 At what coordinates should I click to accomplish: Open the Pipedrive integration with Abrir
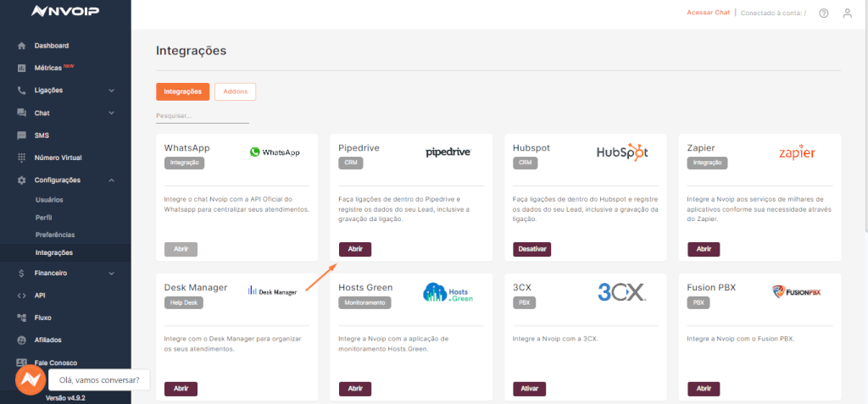pos(355,250)
